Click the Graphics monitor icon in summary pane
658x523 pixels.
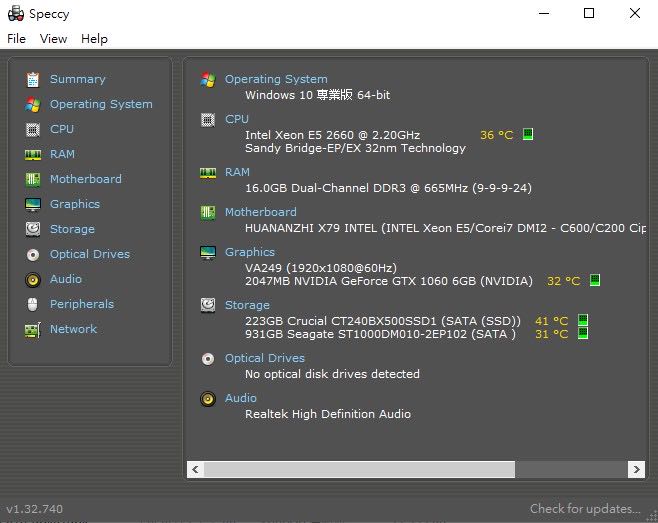click(x=208, y=252)
